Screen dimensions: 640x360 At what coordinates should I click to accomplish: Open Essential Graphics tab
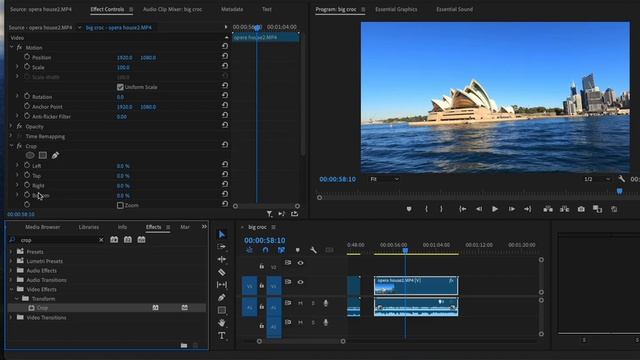point(396,9)
